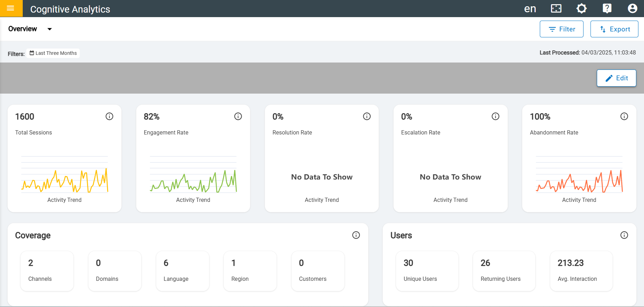The width and height of the screenshot is (644, 307).
Task: Click 'Activity Trend' label under Total Sessions
Action: 64,200
